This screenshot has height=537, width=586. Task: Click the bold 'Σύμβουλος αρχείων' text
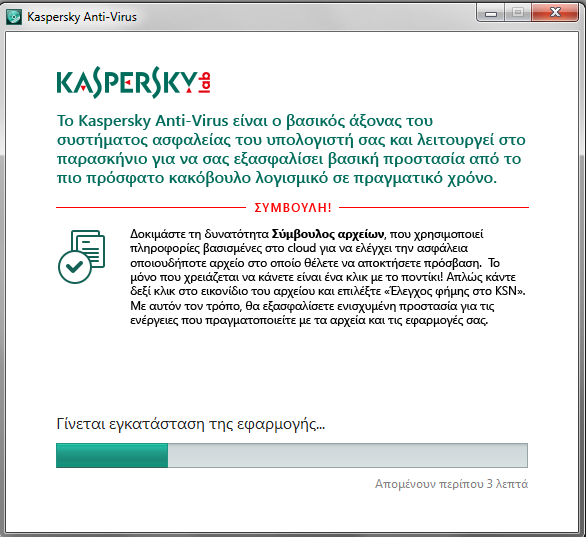coord(328,234)
